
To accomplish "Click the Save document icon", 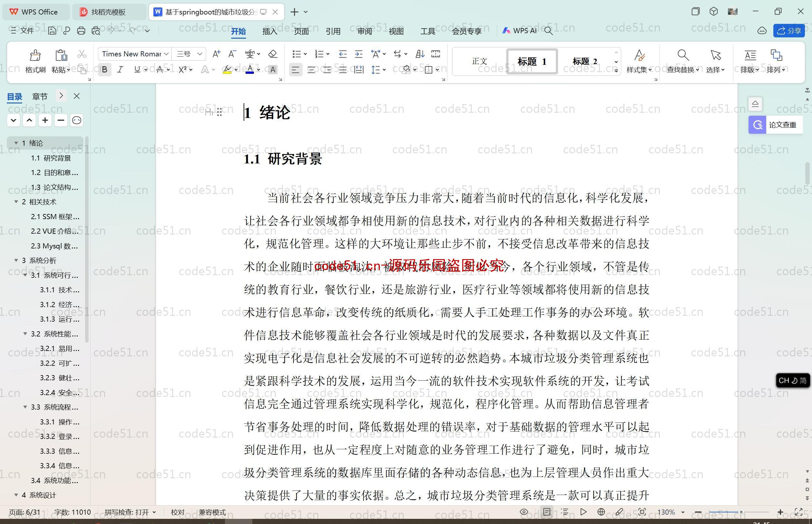I will coord(52,31).
